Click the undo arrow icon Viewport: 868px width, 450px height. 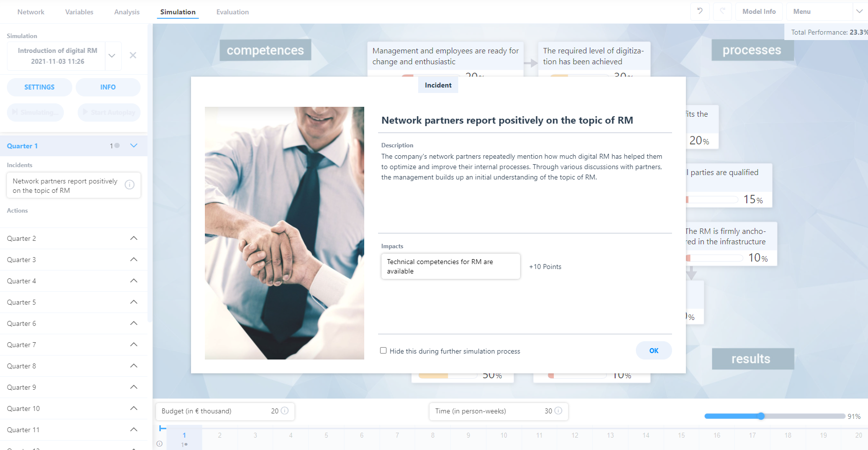pyautogui.click(x=700, y=11)
